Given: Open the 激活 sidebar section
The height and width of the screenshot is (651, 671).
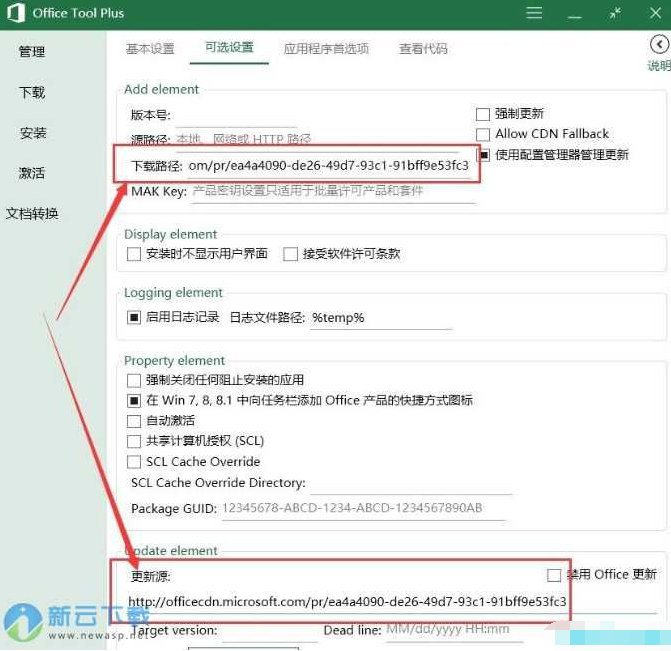Looking at the screenshot, I should tap(31, 173).
